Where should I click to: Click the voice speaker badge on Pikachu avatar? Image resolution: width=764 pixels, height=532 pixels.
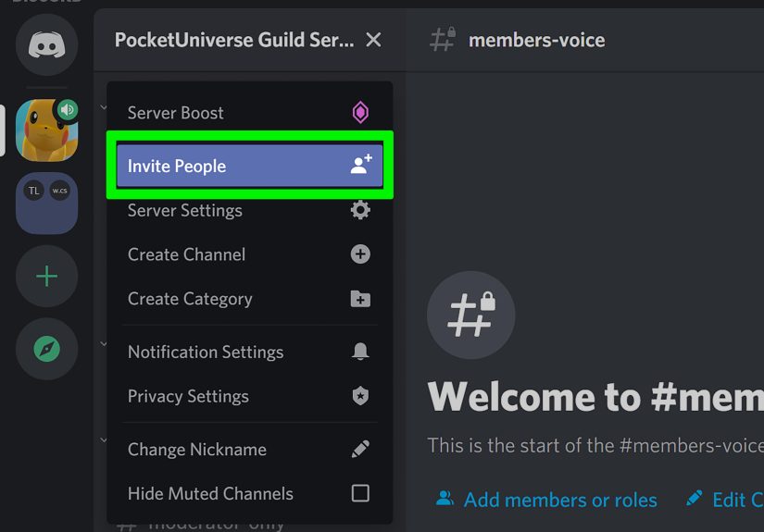(68, 110)
